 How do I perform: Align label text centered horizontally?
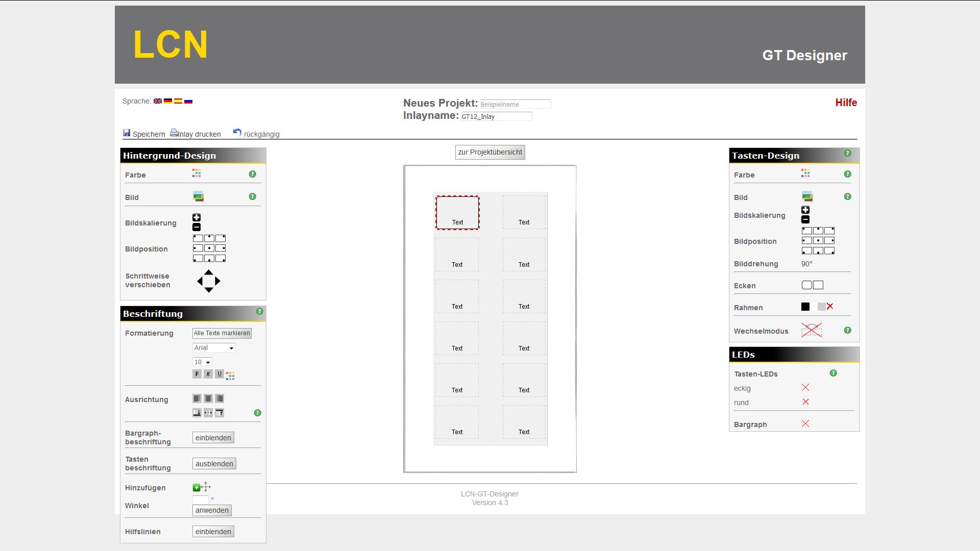coord(208,398)
